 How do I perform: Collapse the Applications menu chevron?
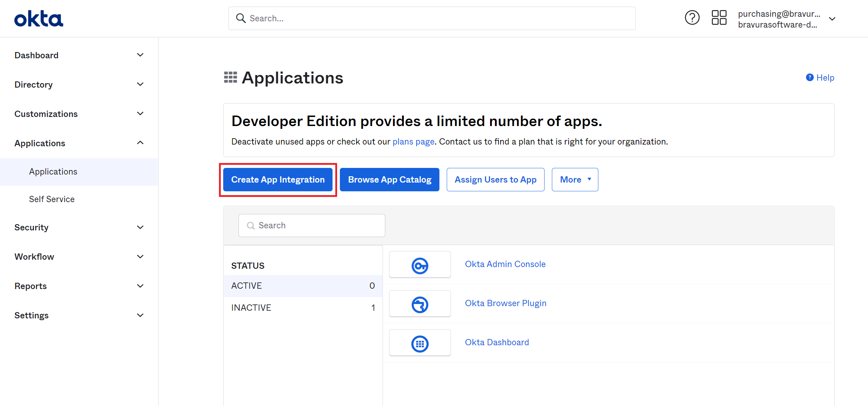tap(140, 143)
